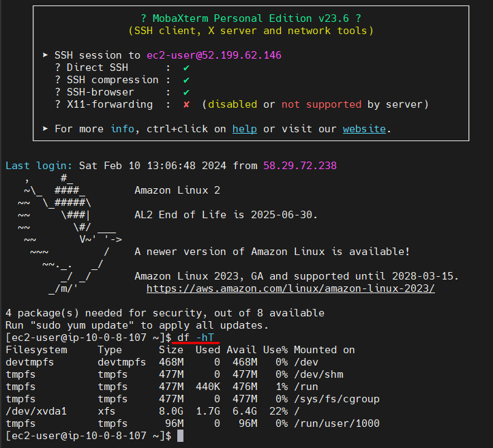Click the ec2-user@52.199.62.146 session address
The height and width of the screenshot is (448, 493).
214,55
